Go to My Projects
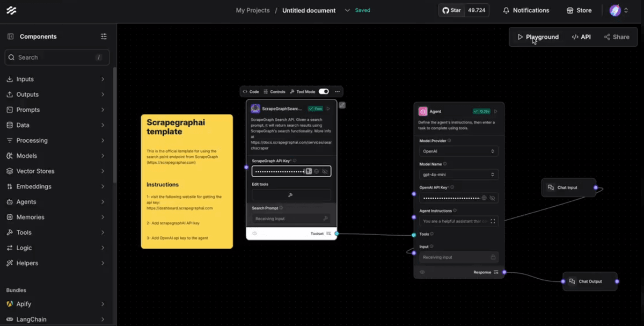Screen dimensions: 644x326 252,10
